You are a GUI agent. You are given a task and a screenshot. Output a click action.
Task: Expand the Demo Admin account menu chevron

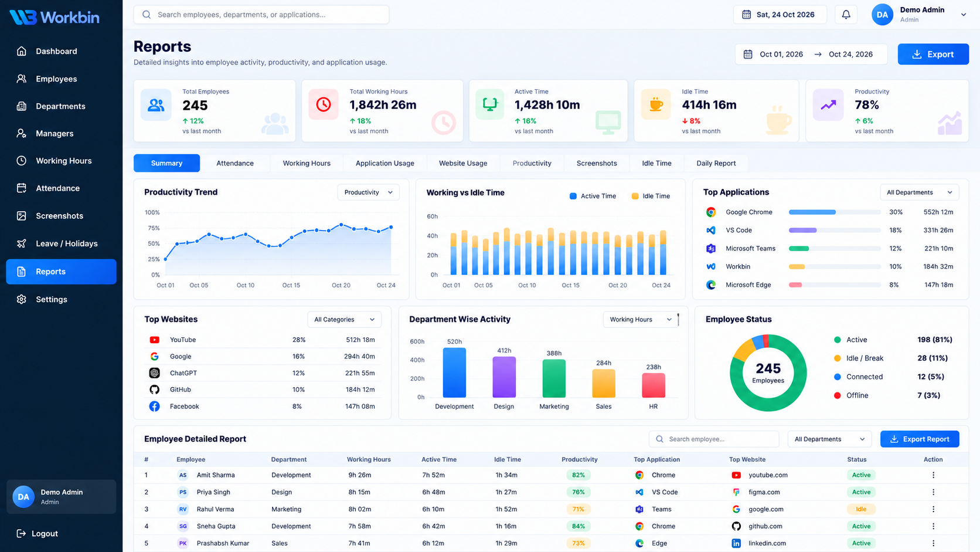click(x=964, y=15)
